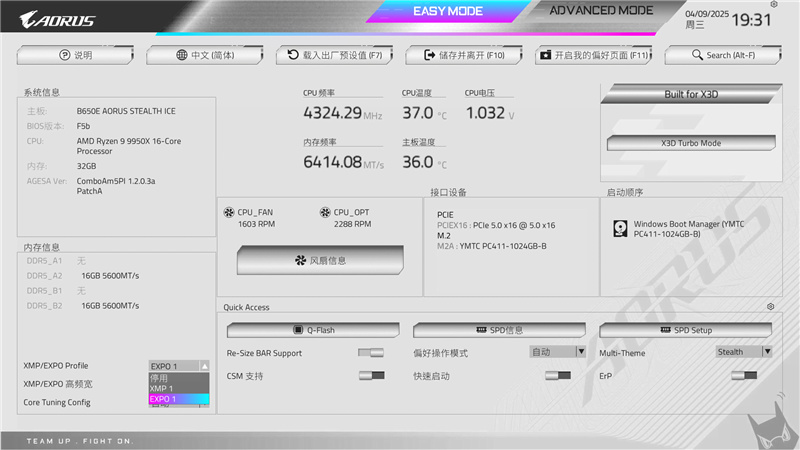
Task: Change language via 中文(简体) button
Action: 205,55
